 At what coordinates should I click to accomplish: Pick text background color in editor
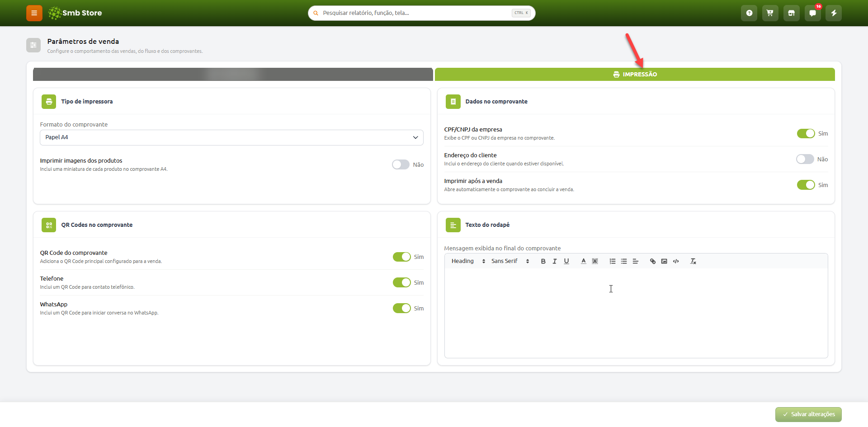(x=595, y=261)
